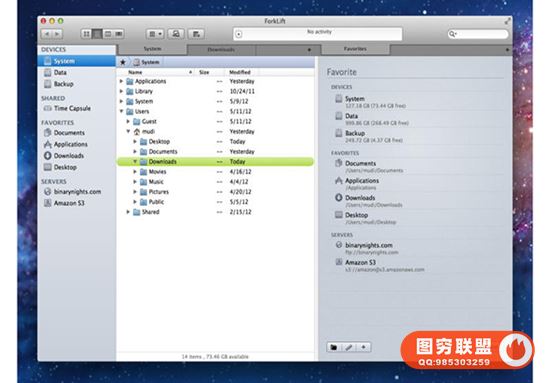Toggle full screen with the top-right arrows icon

(507, 21)
